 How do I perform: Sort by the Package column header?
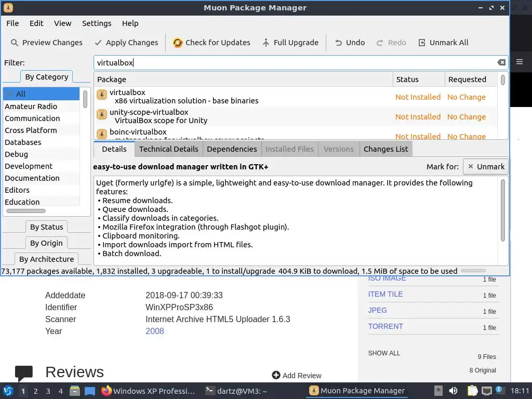pos(243,79)
